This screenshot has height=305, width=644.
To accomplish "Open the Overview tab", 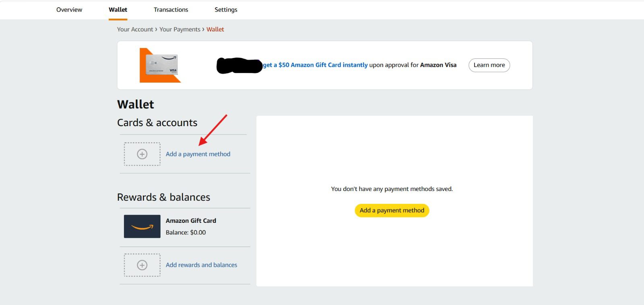I will click(x=69, y=10).
